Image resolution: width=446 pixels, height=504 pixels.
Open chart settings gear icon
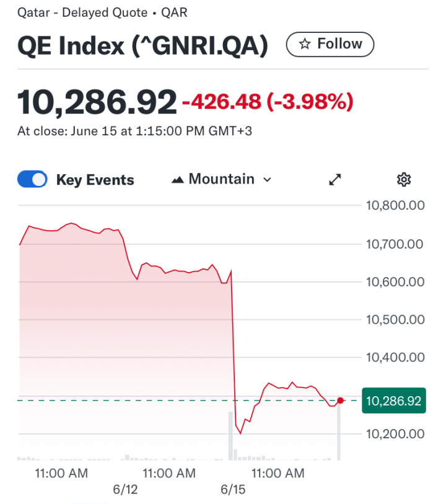(404, 180)
